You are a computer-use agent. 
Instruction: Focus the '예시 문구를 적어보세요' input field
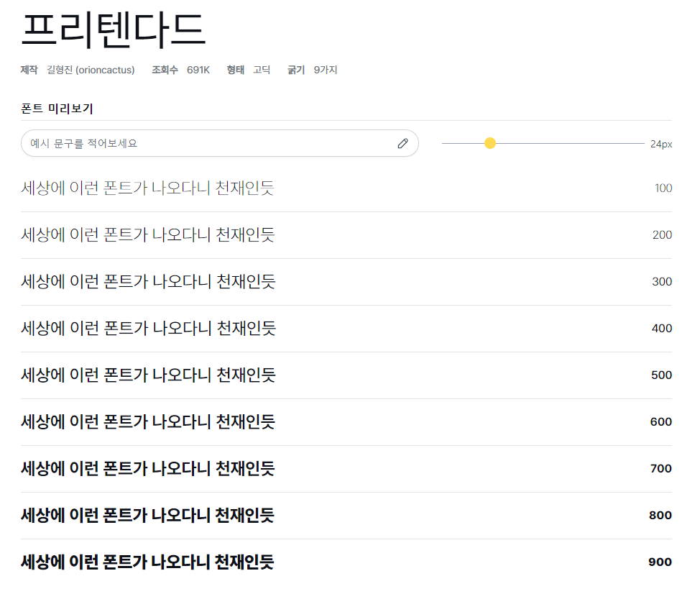[220, 143]
